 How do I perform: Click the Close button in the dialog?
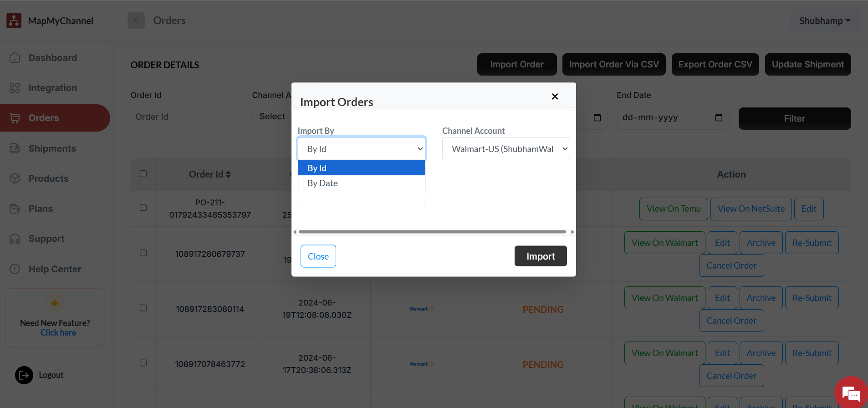[318, 256]
